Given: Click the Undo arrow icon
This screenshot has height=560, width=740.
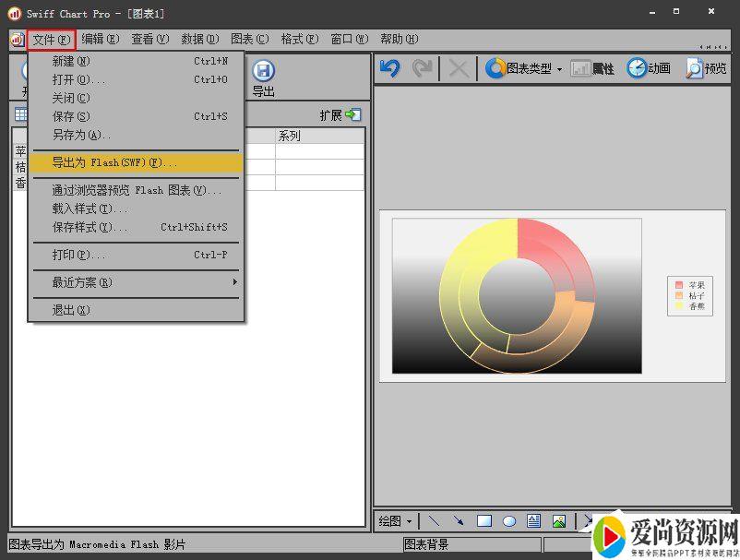Looking at the screenshot, I should click(389, 68).
